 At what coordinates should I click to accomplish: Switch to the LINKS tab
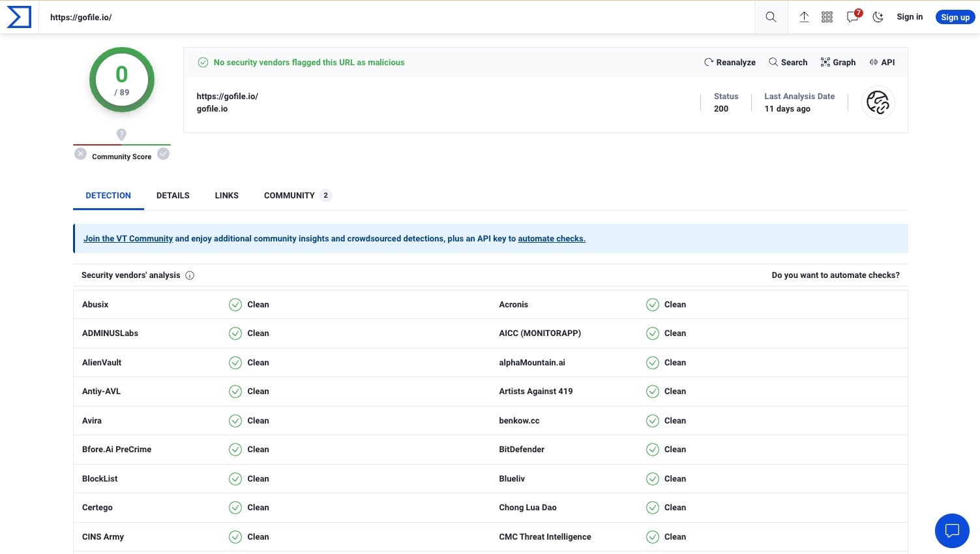coord(227,196)
